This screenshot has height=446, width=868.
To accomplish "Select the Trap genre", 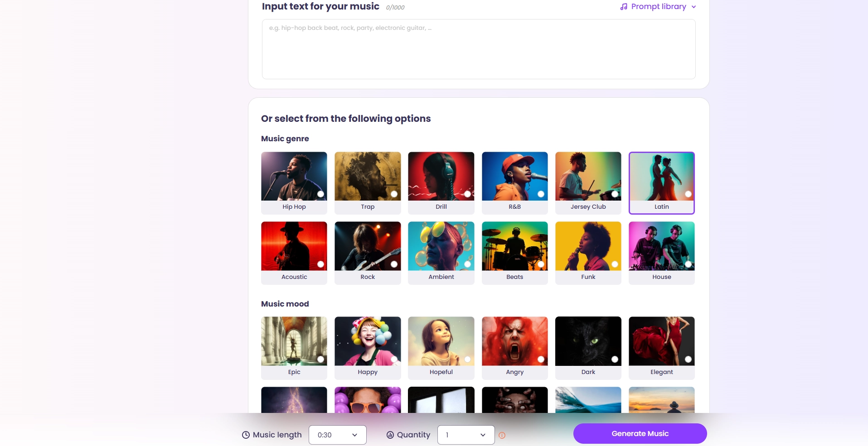I will 368,183.
